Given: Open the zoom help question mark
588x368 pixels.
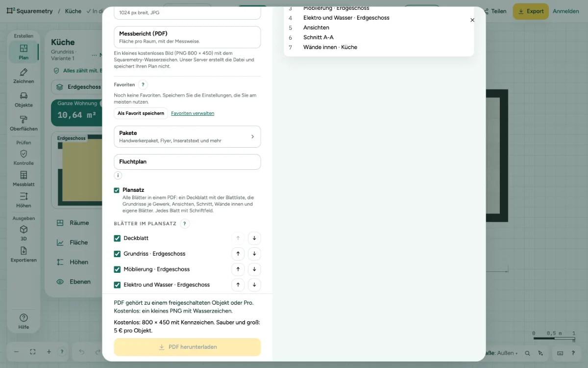Looking at the screenshot, I should 62,352.
